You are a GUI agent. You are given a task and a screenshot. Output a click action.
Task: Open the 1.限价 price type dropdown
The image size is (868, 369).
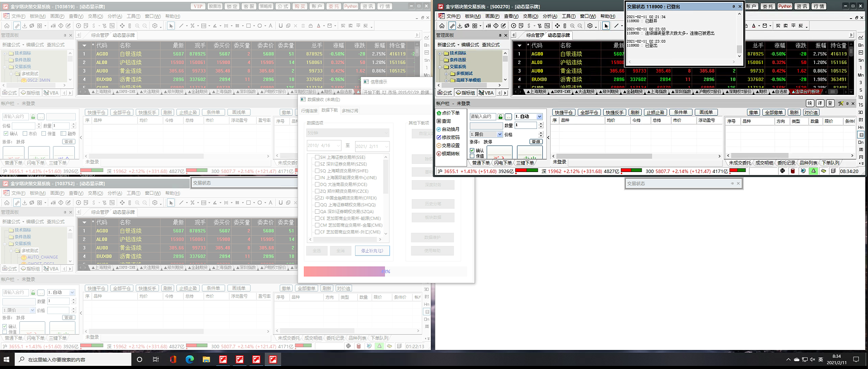(499, 134)
